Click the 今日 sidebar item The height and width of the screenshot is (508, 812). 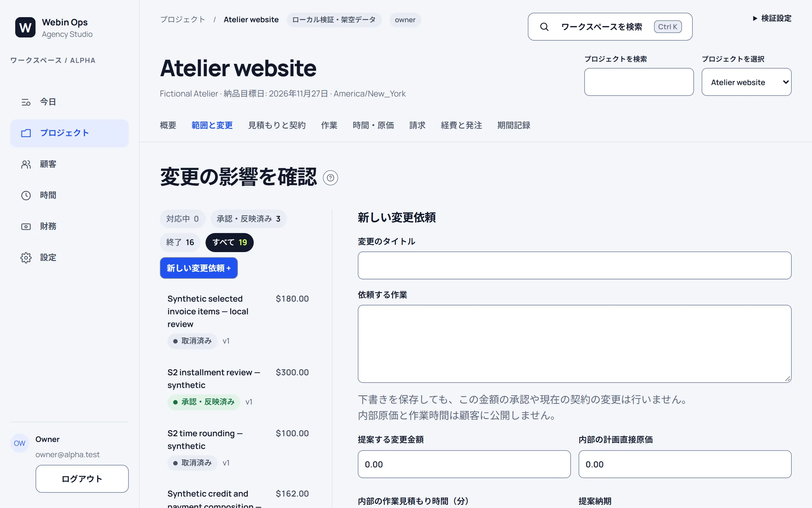69,102
